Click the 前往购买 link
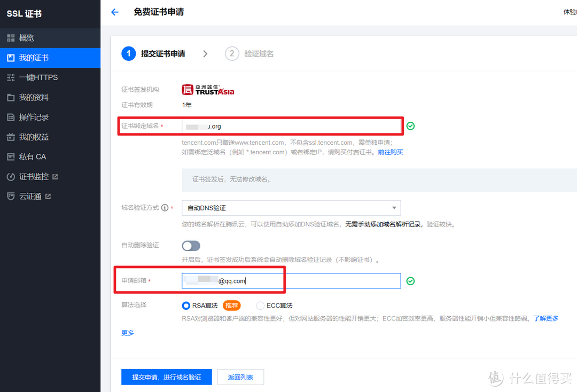 point(390,152)
